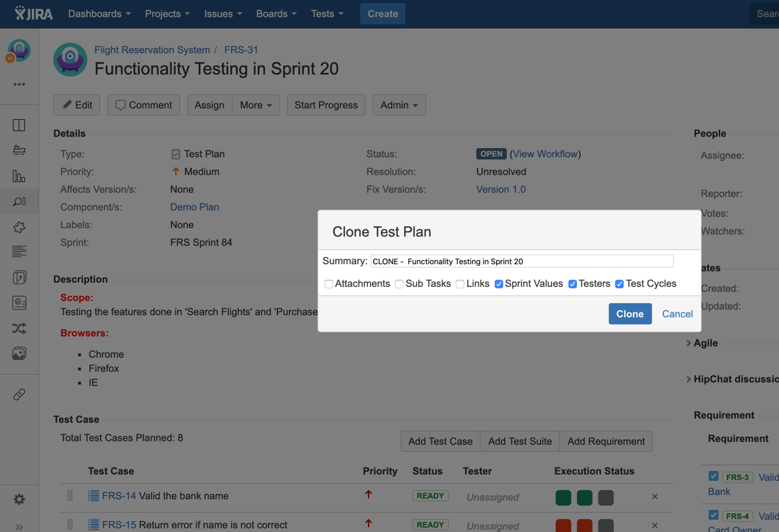
Task: Uncheck the Sprint Values checkbox
Action: coord(499,284)
